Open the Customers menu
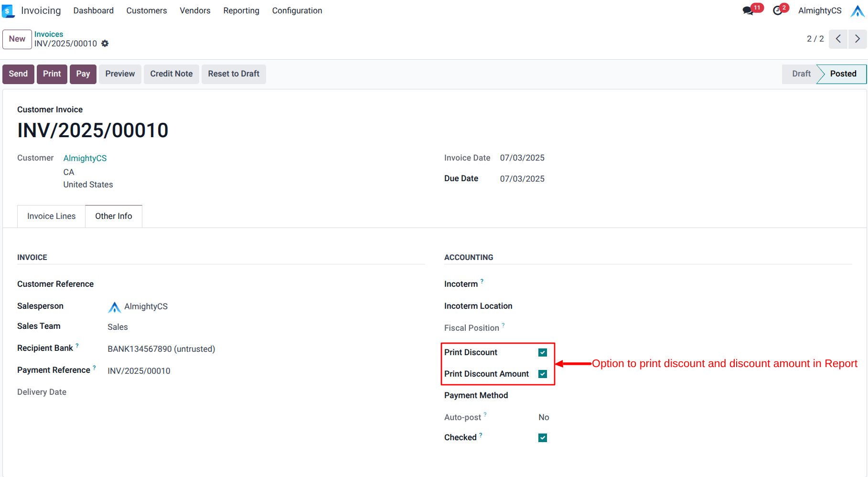 click(147, 11)
